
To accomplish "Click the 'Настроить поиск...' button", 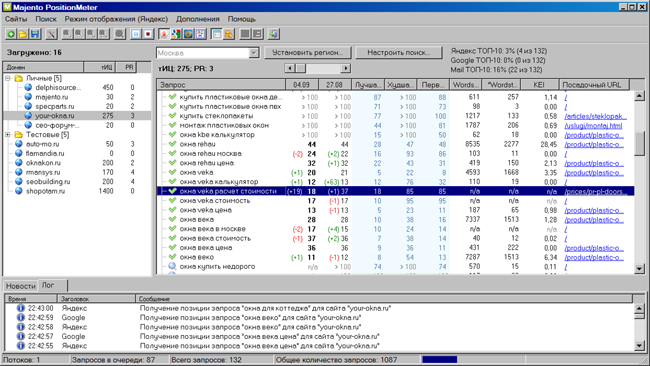I will click(x=398, y=53).
